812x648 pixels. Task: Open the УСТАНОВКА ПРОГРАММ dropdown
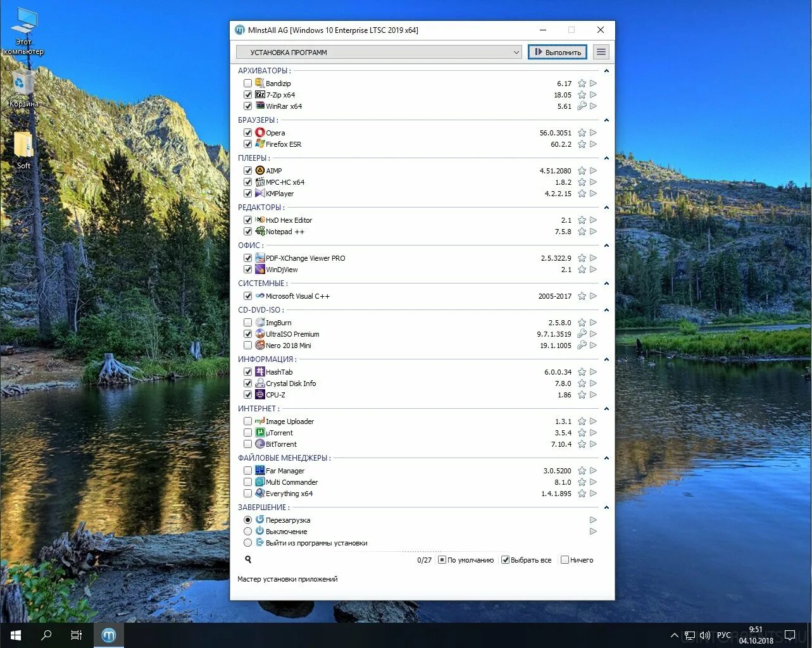(x=379, y=53)
